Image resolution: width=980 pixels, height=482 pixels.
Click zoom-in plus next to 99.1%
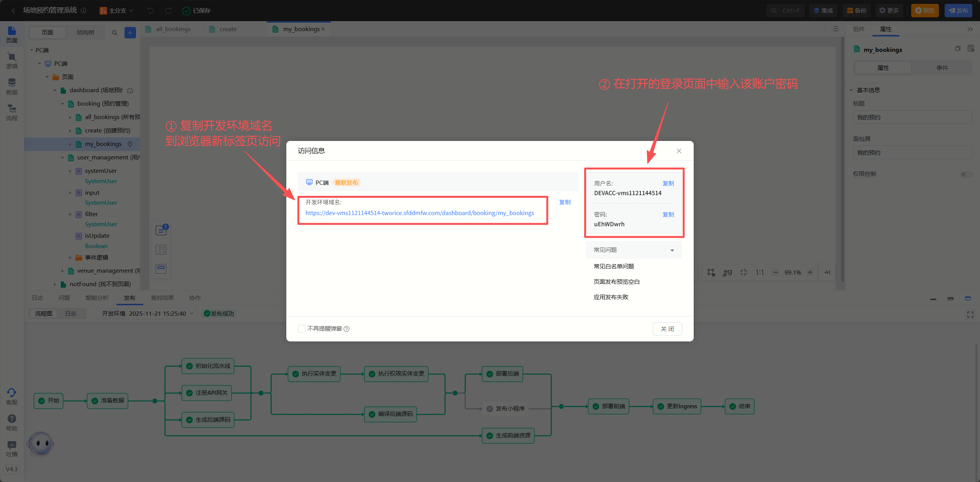[810, 272]
